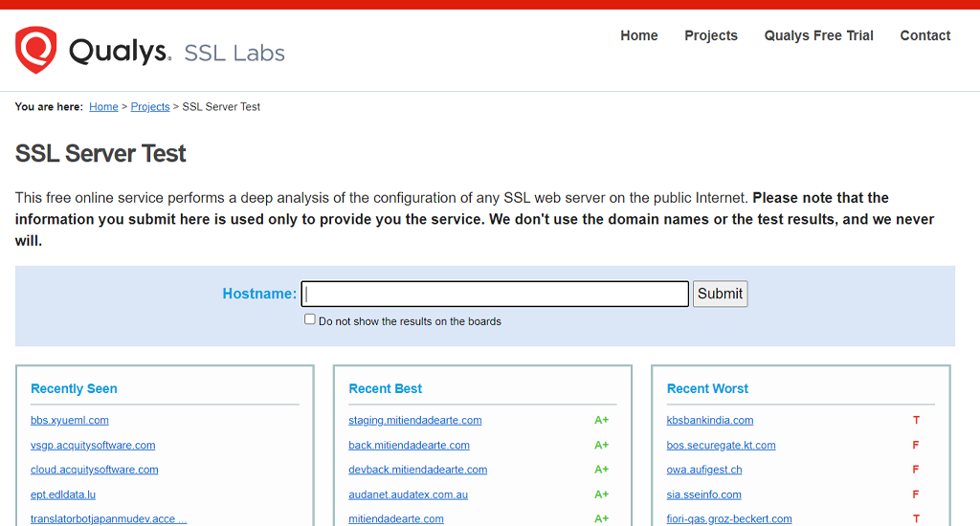980x526 pixels.
Task: Click the Qualys shield logo icon
Action: (35, 50)
